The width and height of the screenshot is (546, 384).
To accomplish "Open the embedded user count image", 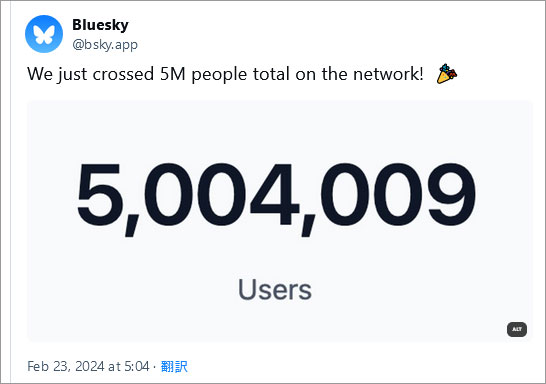I will 280,221.
